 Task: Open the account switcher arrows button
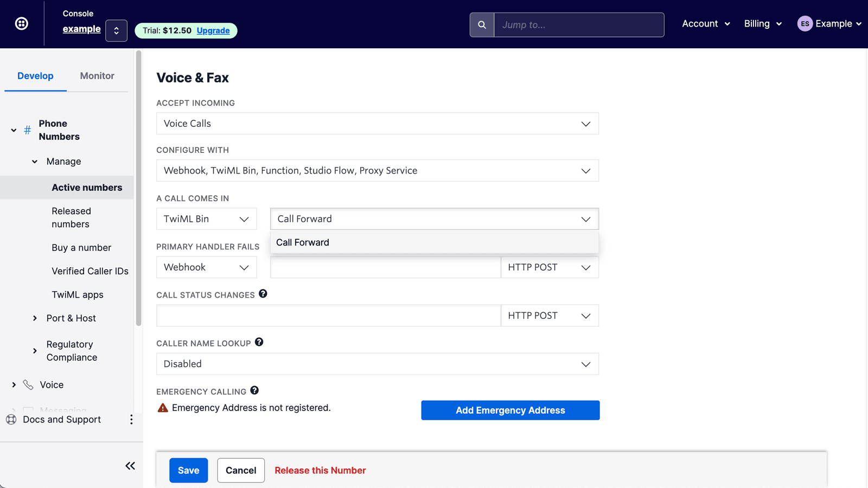[116, 31]
